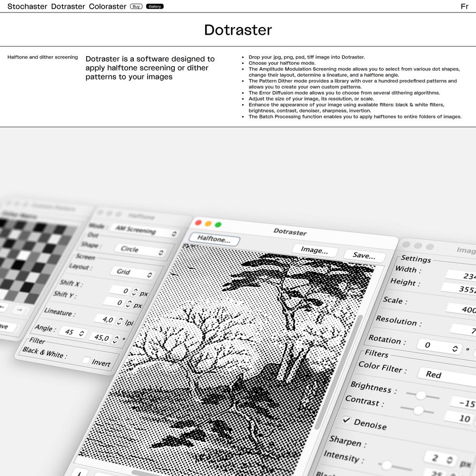Viewport: 476px width, 476px height.
Task: Click the 'Batch Processing function' bullet
Action: coord(355,117)
